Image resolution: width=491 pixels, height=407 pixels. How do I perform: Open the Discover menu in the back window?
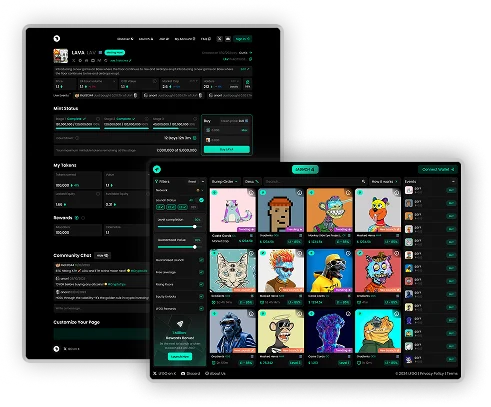[125, 39]
